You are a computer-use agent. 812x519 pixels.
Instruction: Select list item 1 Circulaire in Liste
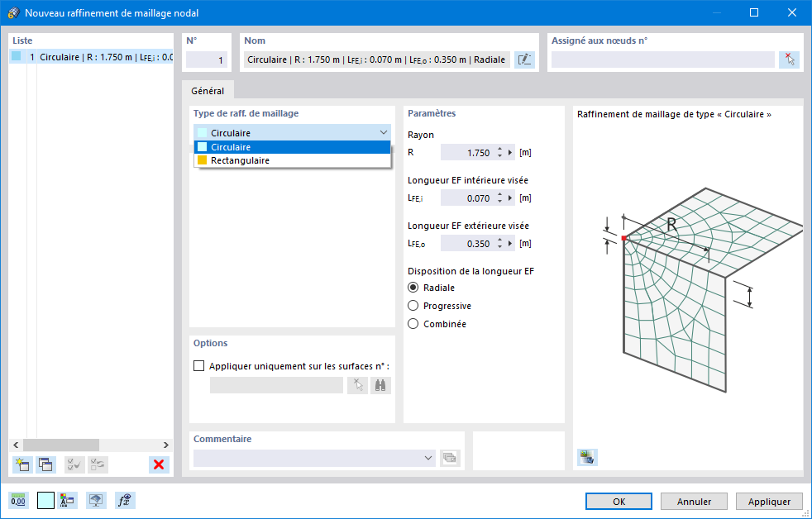pos(91,57)
